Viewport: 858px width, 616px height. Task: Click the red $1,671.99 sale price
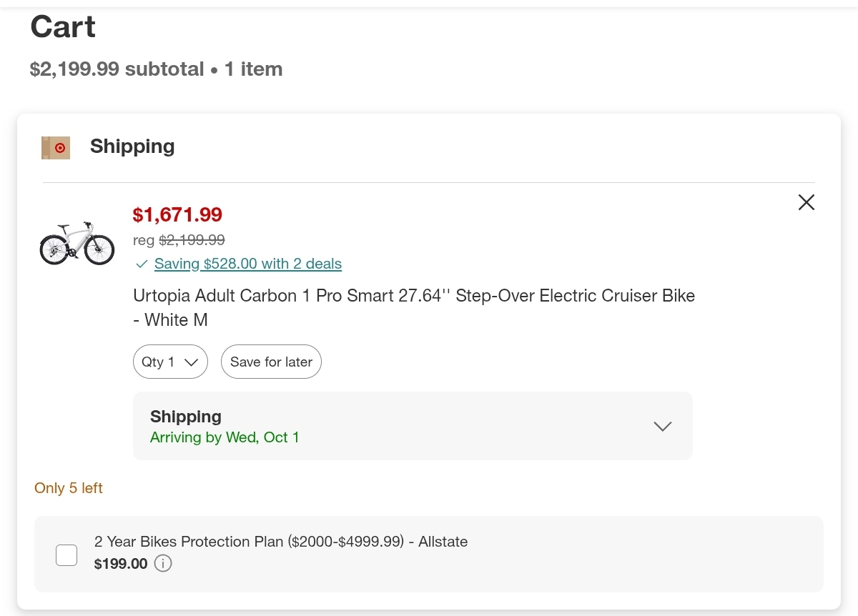(177, 214)
